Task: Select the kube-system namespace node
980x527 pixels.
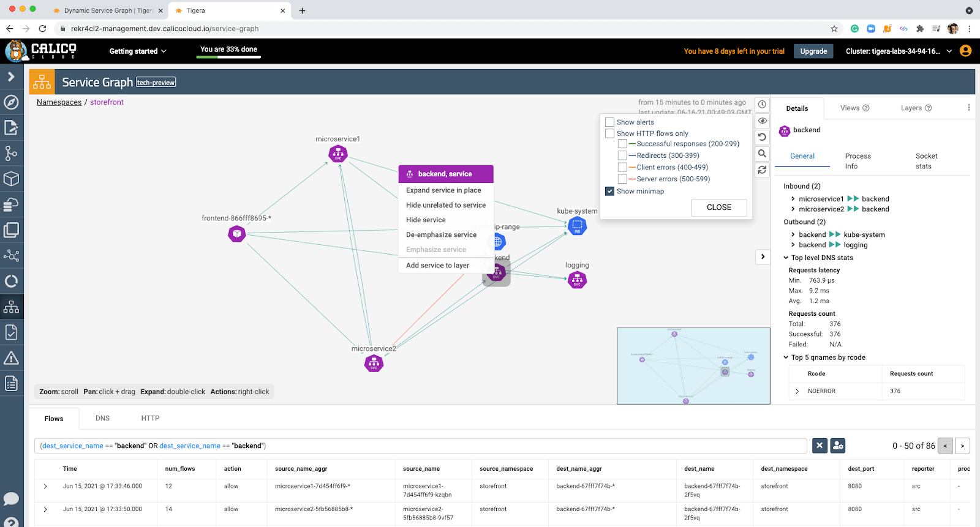Action: click(577, 226)
